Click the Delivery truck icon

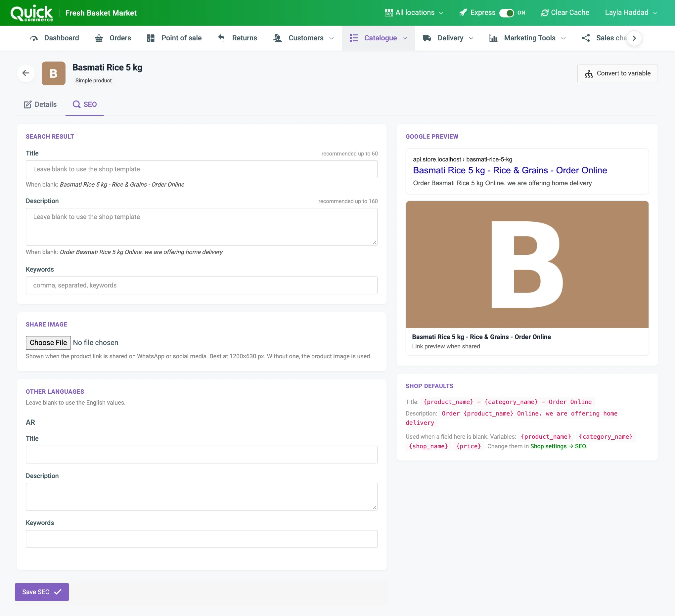pyautogui.click(x=427, y=38)
